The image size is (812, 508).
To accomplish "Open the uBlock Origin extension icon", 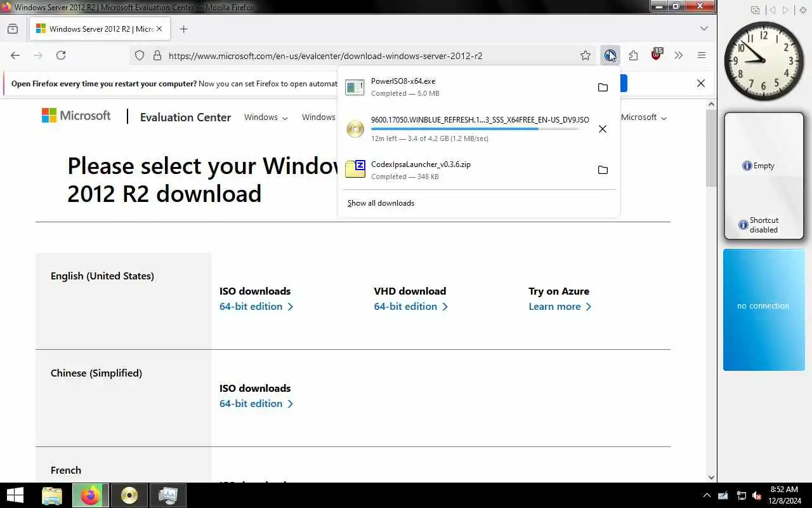I will (656, 55).
